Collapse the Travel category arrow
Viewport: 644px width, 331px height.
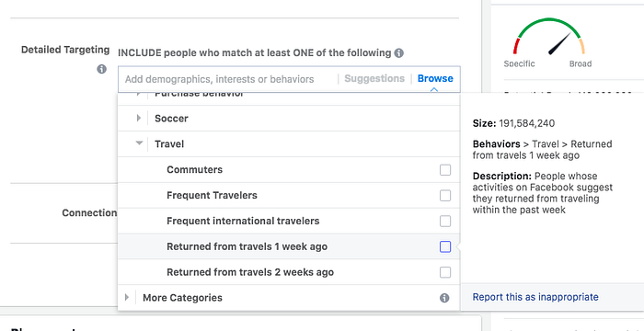(x=139, y=143)
